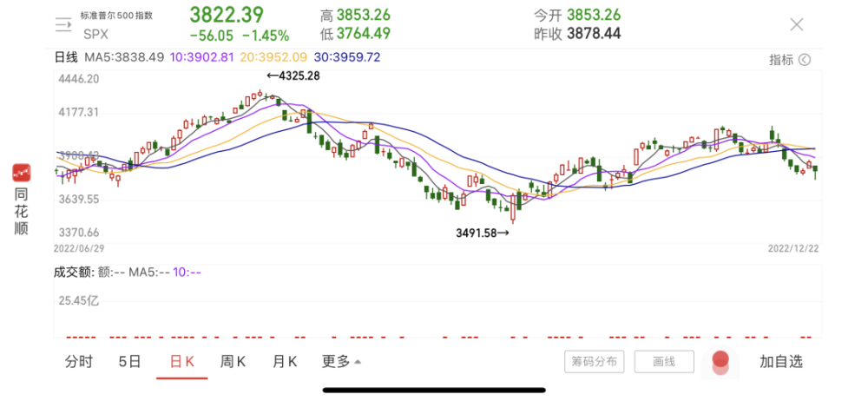This screenshot has height=401, width=868.
Task: Tap the red floating record circle
Action: pos(720,359)
